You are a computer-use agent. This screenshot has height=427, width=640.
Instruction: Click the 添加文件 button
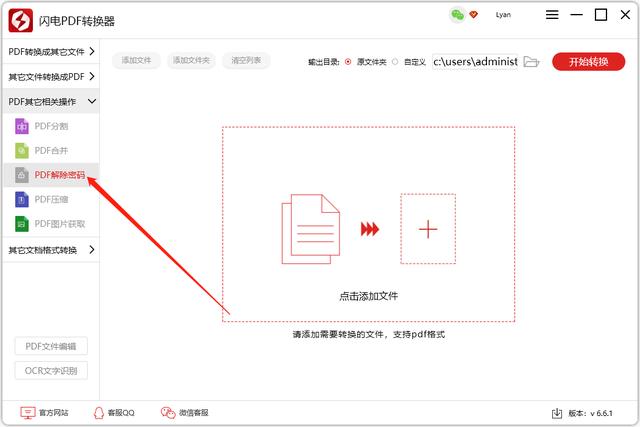click(x=136, y=60)
